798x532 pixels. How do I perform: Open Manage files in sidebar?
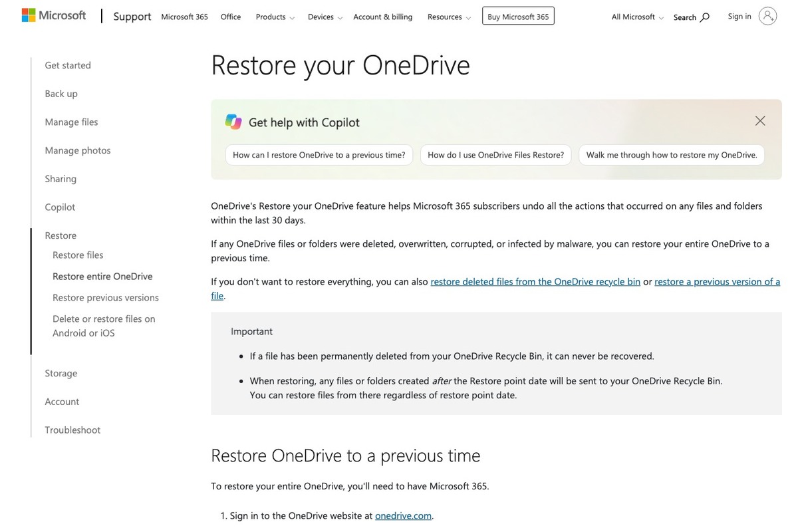coord(71,122)
